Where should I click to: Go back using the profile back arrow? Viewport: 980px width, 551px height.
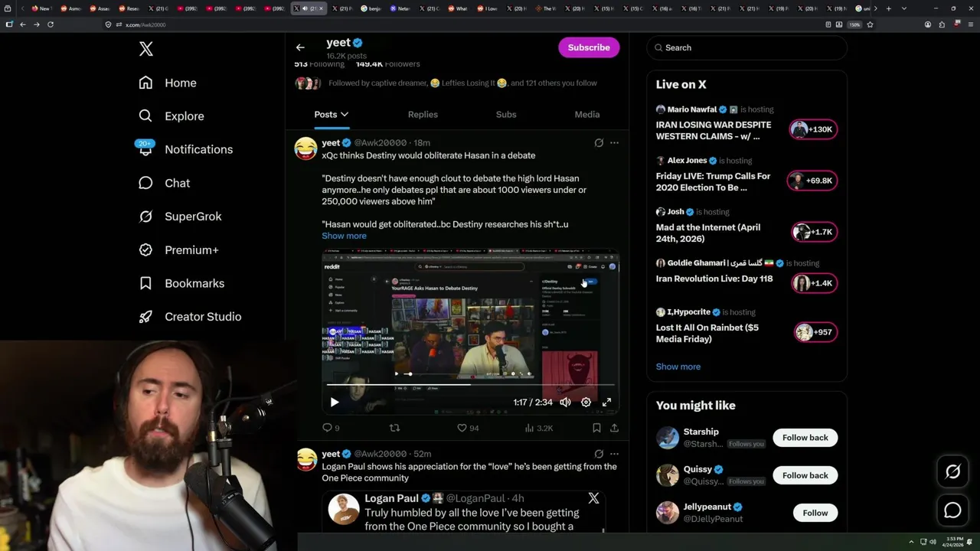point(300,47)
